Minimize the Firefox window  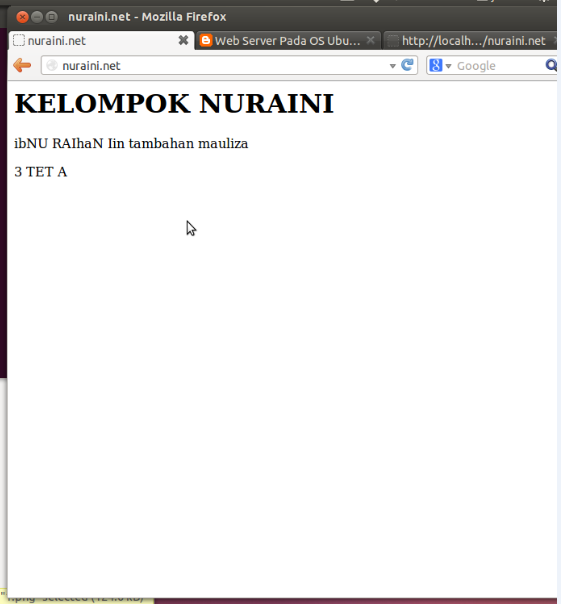(37, 17)
